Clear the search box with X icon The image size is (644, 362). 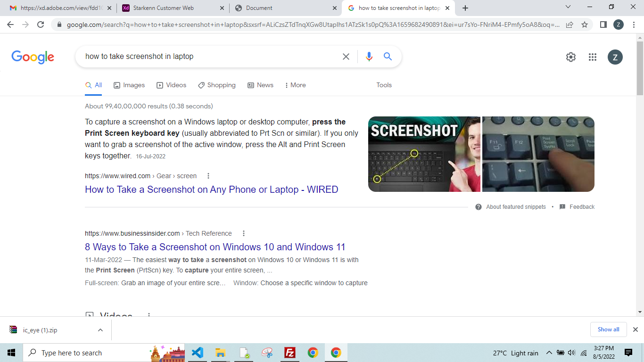[346, 57]
